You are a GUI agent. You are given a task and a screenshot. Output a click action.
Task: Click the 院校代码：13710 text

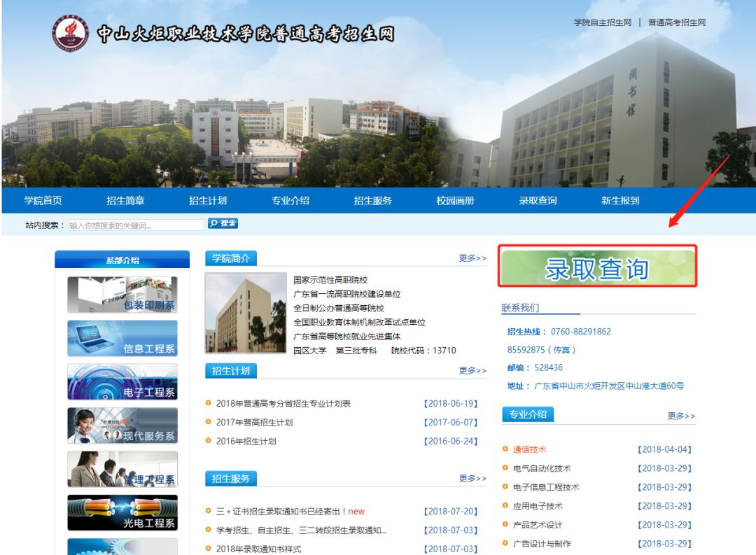423,351
